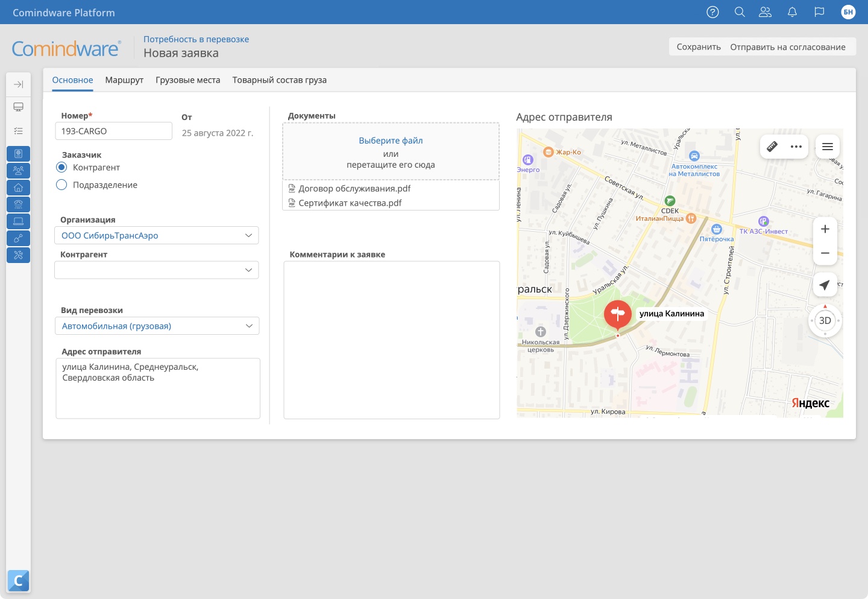Switch to Товарный состав груза tab

(x=280, y=80)
